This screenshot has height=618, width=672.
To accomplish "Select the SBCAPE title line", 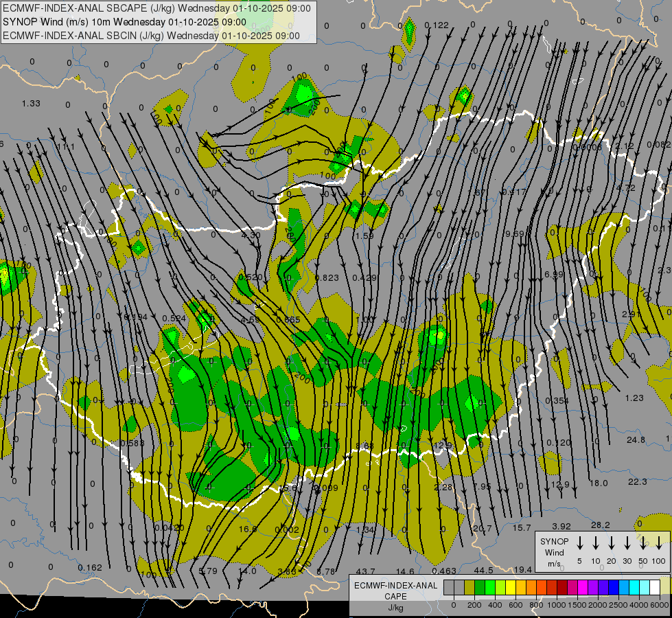I will pos(157,8).
